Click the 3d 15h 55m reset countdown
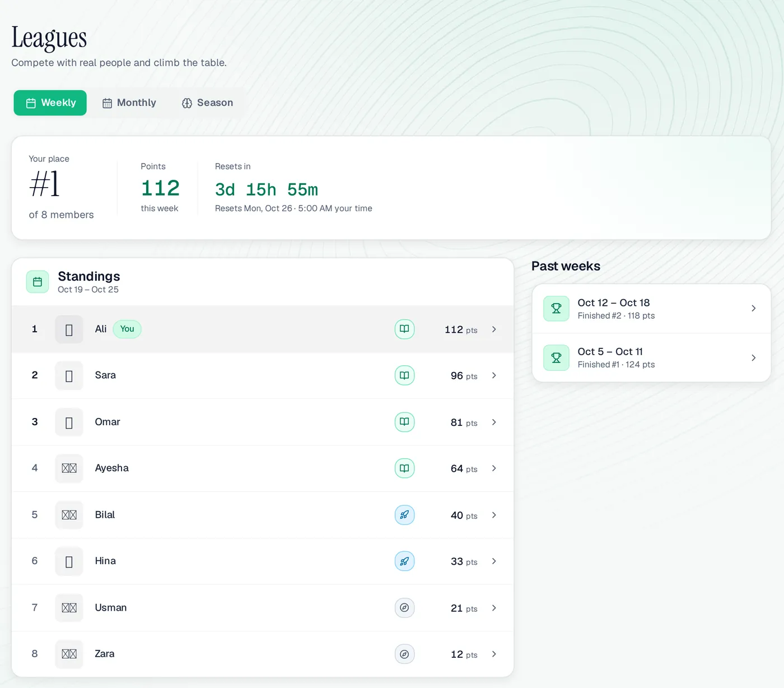784x688 pixels. click(267, 190)
